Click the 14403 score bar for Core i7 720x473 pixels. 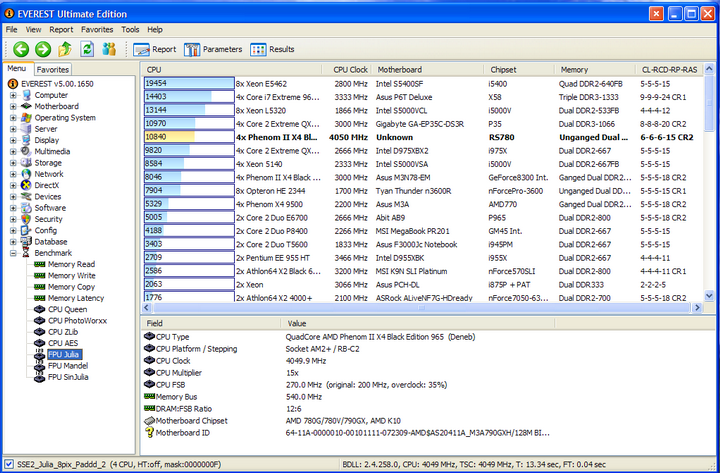click(x=189, y=97)
